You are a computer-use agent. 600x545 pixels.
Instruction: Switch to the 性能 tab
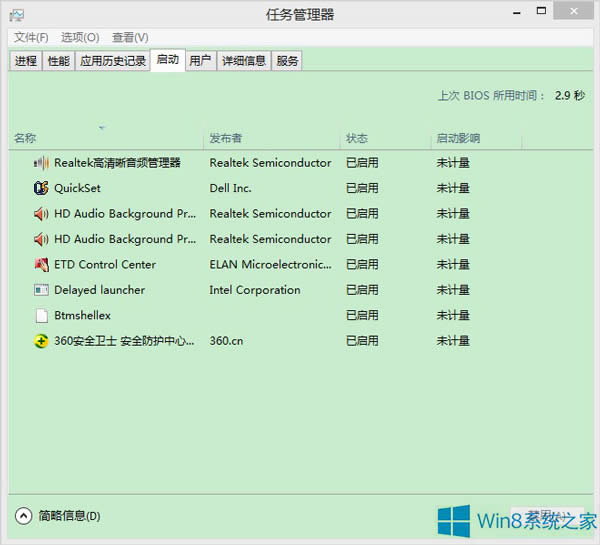tap(59, 61)
